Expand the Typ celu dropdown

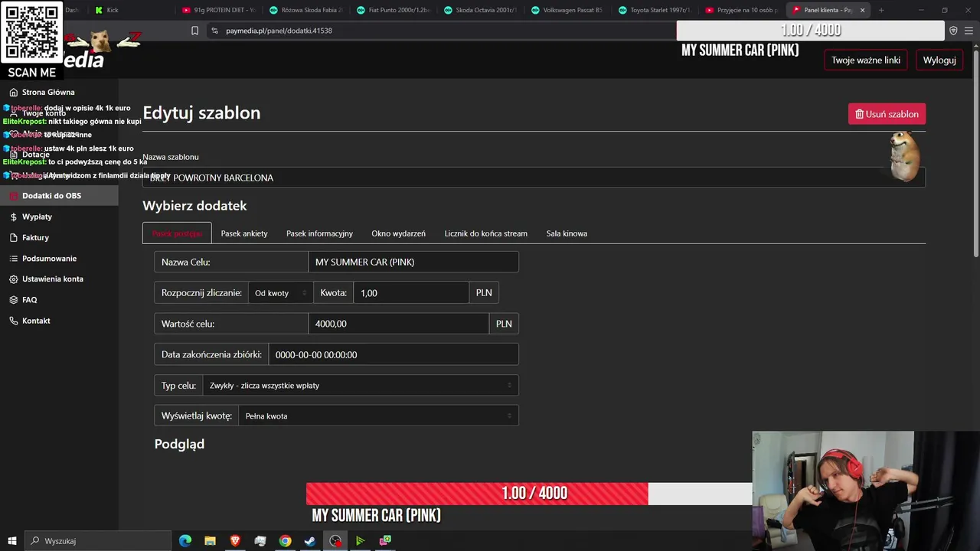[x=360, y=386]
